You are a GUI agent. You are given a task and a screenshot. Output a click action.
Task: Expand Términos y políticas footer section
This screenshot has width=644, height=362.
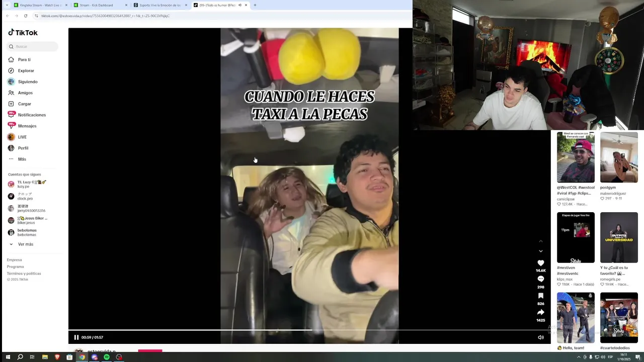(24, 273)
